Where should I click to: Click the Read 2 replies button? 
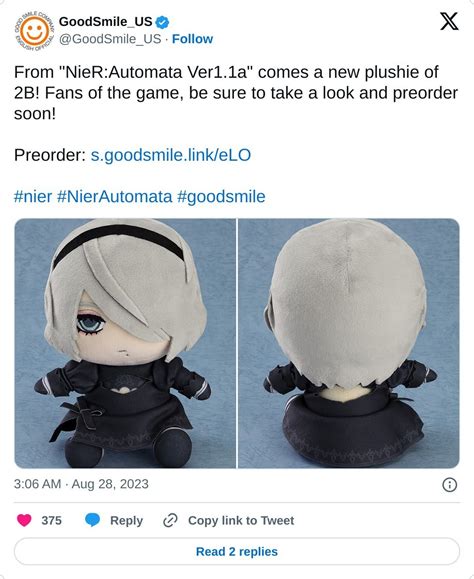pyautogui.click(x=237, y=551)
